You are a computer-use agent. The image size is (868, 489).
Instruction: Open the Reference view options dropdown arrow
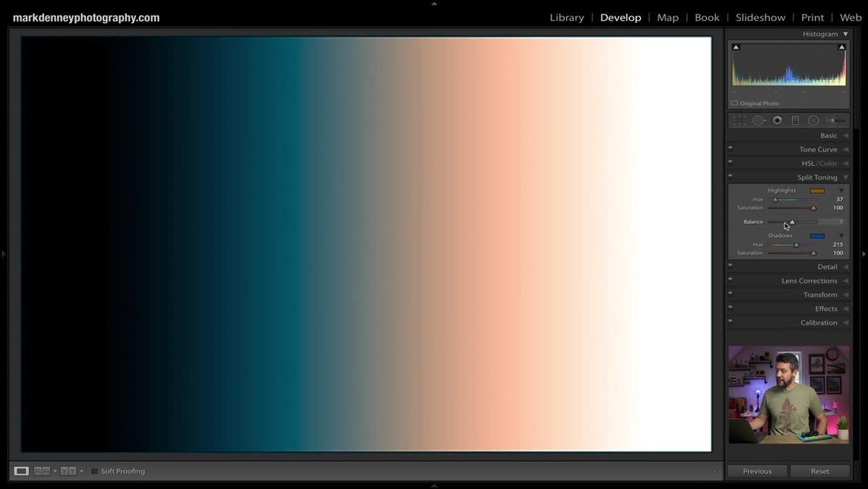point(55,471)
